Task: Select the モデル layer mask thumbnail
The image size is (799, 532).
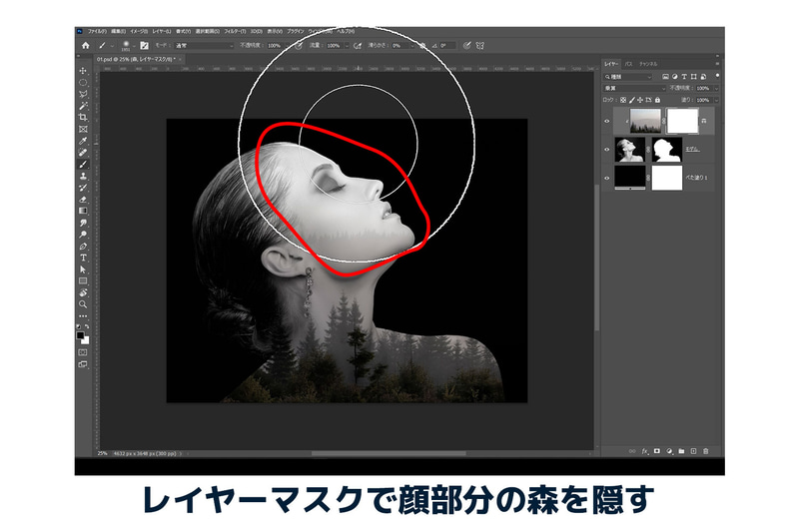Action: click(x=667, y=150)
